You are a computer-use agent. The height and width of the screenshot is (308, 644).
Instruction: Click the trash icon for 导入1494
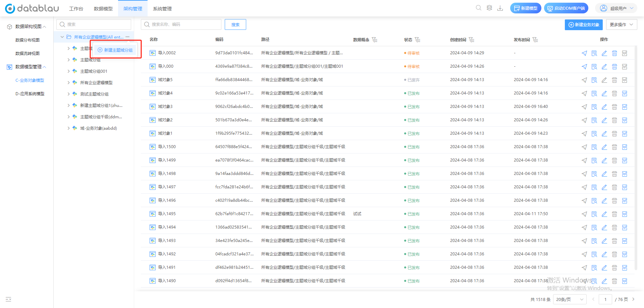tap(614, 228)
